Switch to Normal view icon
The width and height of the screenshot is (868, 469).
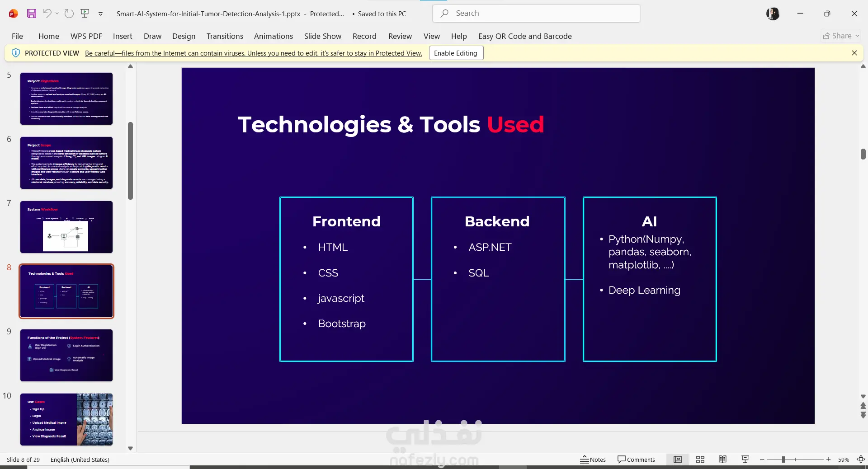click(677, 460)
